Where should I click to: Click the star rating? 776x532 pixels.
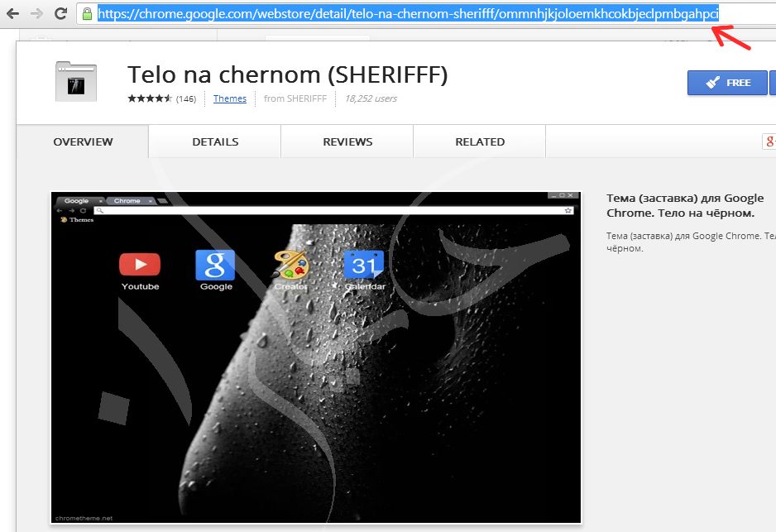click(x=150, y=98)
